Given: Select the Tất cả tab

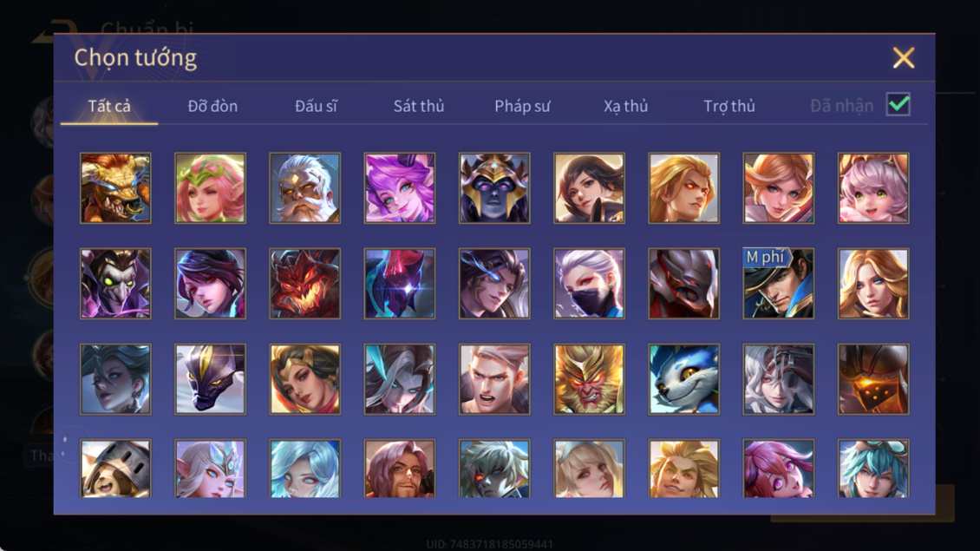Looking at the screenshot, I should click(x=109, y=107).
